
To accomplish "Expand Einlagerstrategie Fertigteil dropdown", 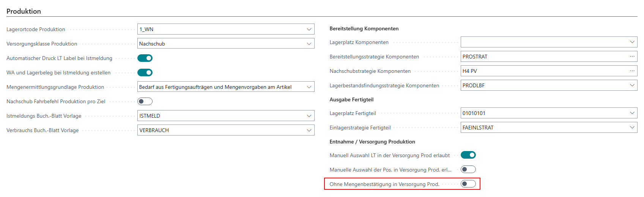I will [632, 128].
